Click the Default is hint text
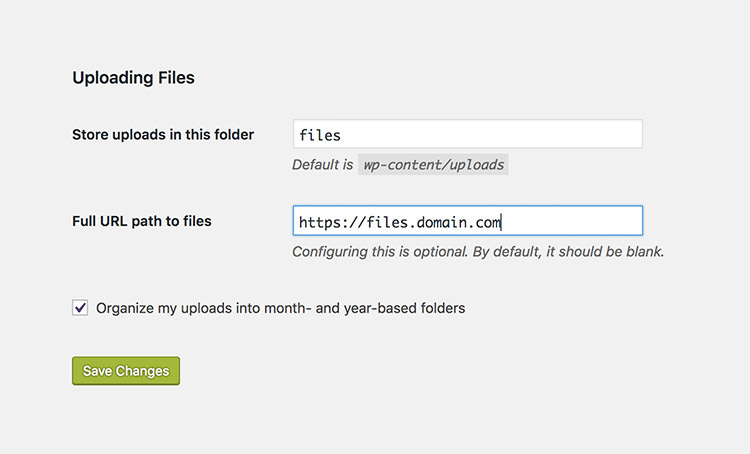The height and width of the screenshot is (454, 750). click(322, 165)
